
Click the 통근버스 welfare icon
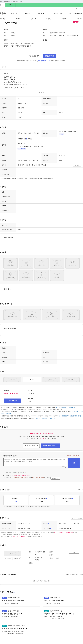pos(10,263)
